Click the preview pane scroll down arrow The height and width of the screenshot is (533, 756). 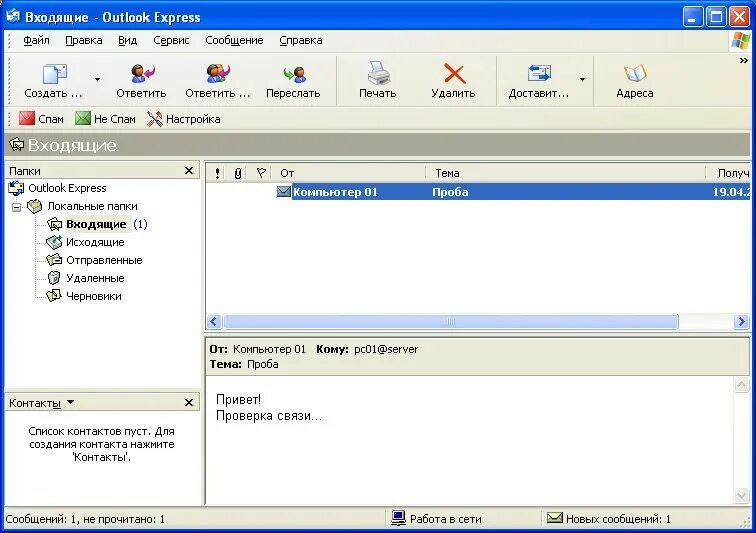click(x=741, y=495)
